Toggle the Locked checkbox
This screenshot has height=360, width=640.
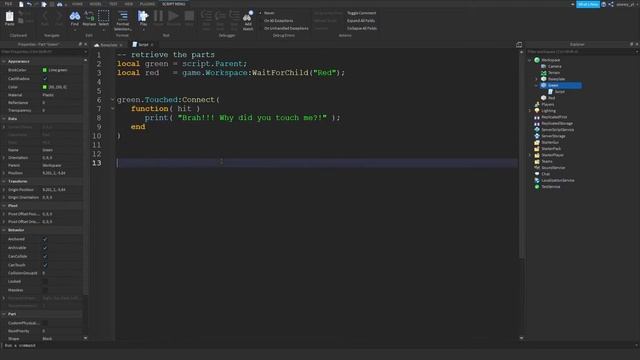tap(45, 282)
